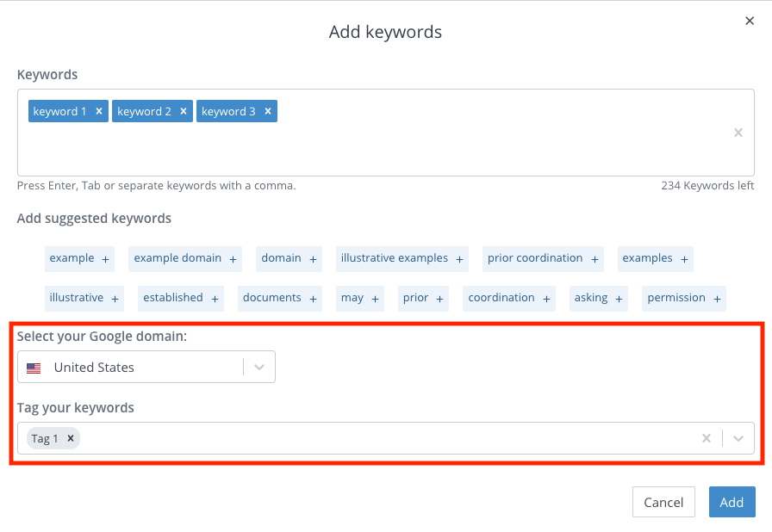Remove the keyword 2 chip
772x532 pixels.
pyautogui.click(x=184, y=111)
